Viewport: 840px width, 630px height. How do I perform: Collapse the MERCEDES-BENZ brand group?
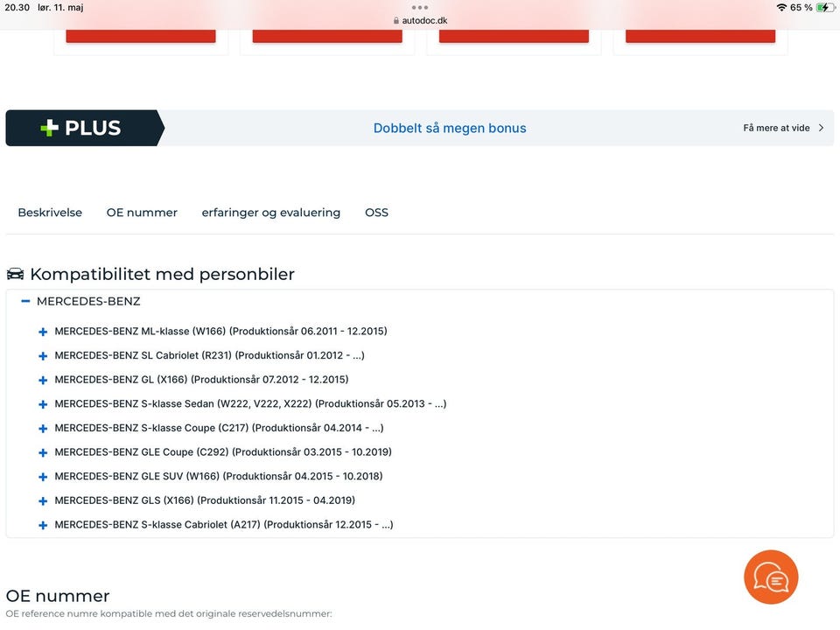pyautogui.click(x=25, y=301)
